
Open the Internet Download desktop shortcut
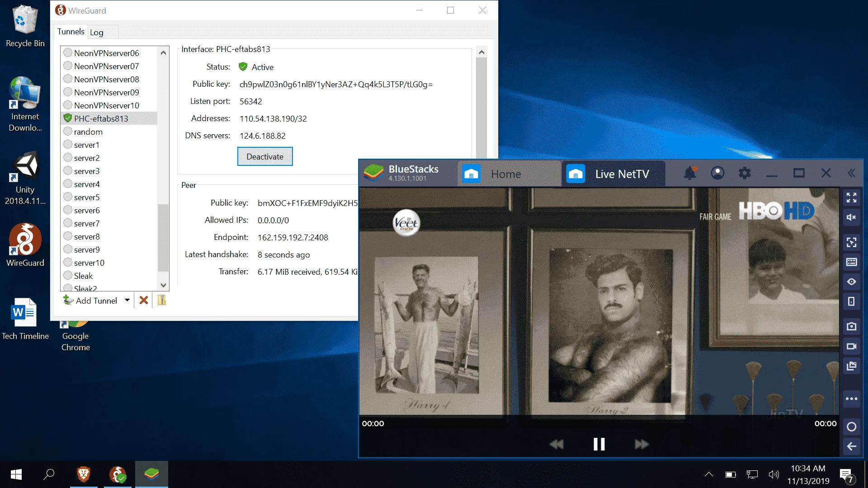tap(25, 104)
